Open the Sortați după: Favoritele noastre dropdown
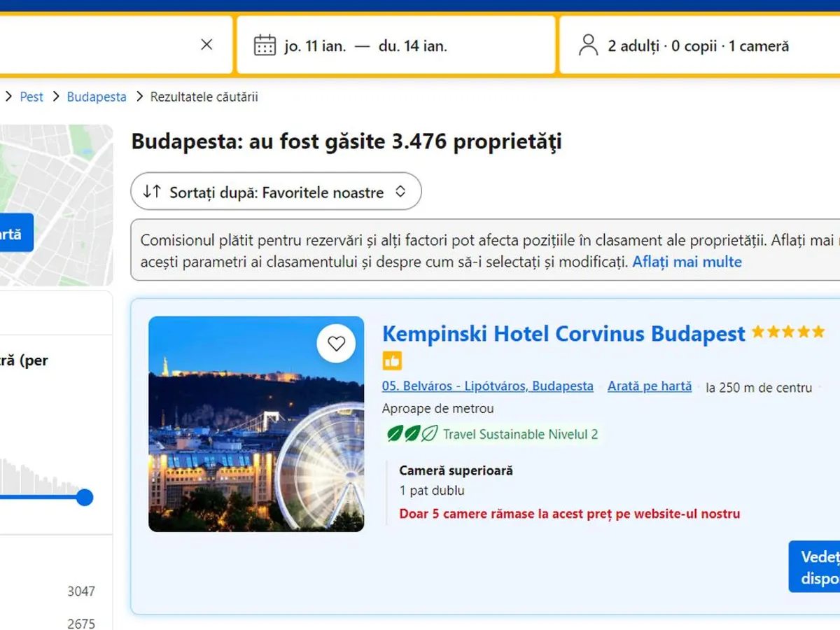Screen dimensions: 840x630 pos(276,192)
